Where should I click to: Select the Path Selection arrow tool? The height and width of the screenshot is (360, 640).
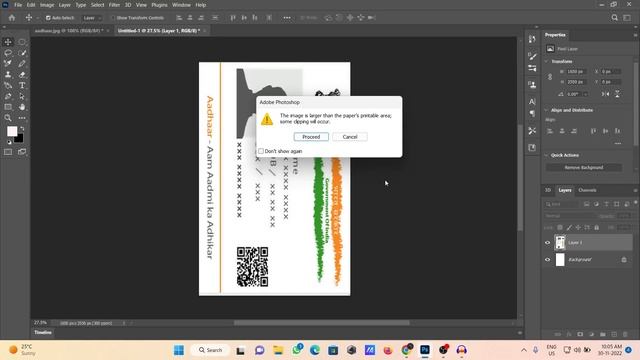[x=22, y=96]
